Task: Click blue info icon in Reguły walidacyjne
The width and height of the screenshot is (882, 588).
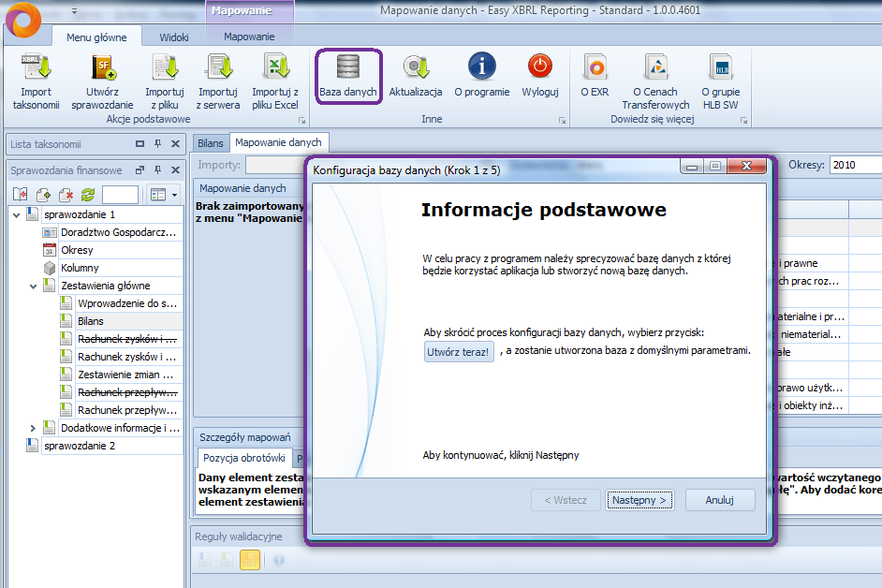Action: (x=278, y=560)
